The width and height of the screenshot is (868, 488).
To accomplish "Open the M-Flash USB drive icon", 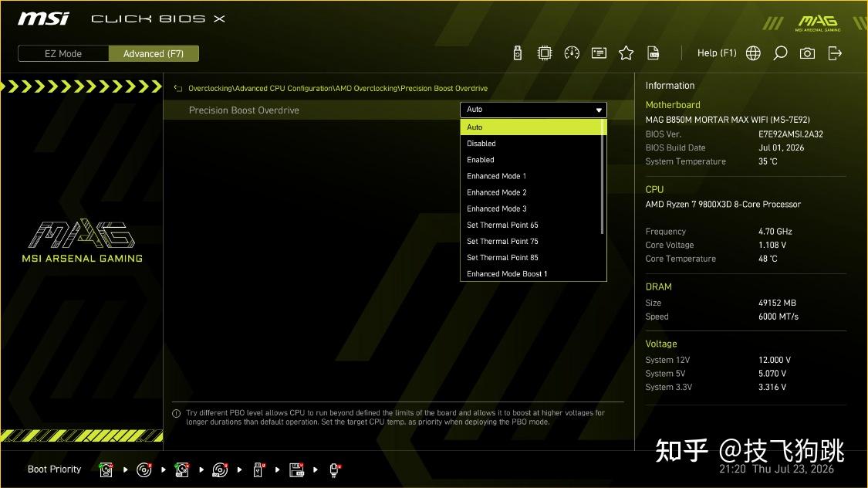I will click(518, 53).
